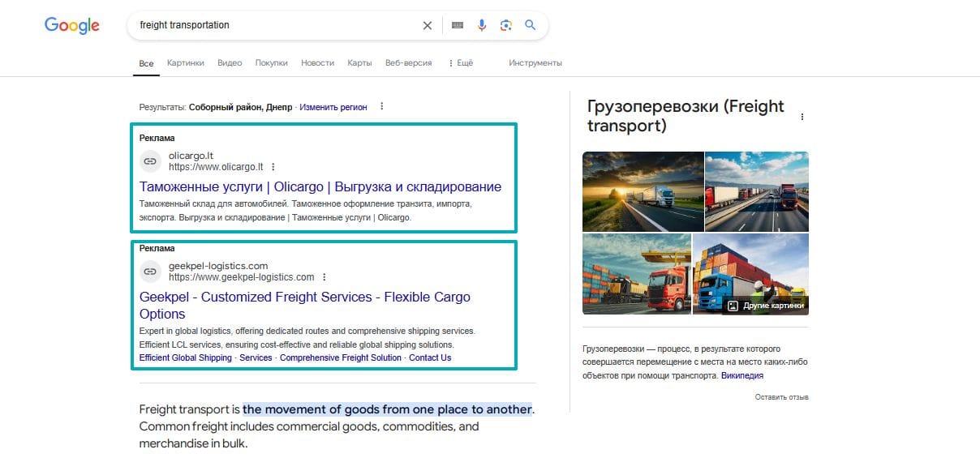Image resolution: width=980 pixels, height=458 pixels.
Task: Open Инструменты search tools
Action: click(x=535, y=62)
